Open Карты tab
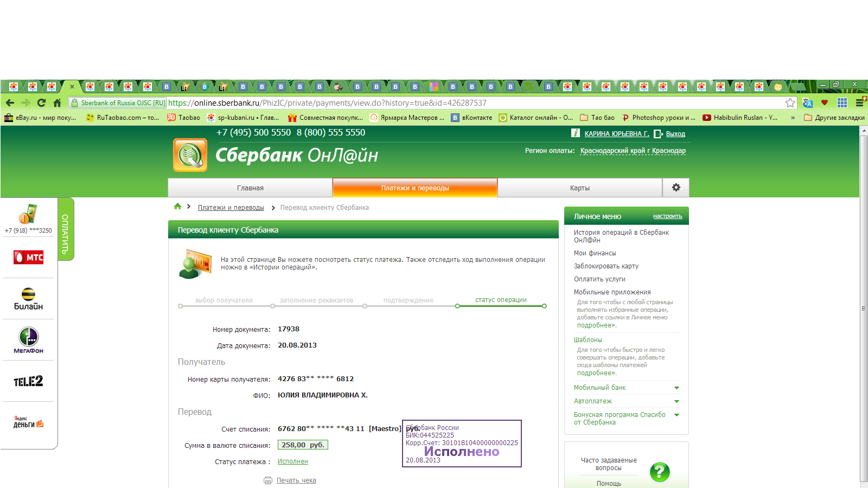The width and height of the screenshot is (868, 488). [x=580, y=188]
